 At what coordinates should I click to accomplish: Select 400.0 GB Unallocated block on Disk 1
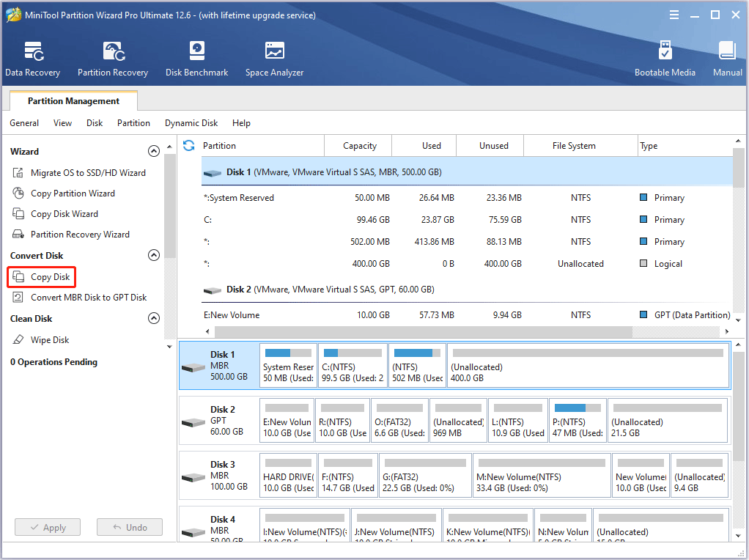click(x=588, y=366)
